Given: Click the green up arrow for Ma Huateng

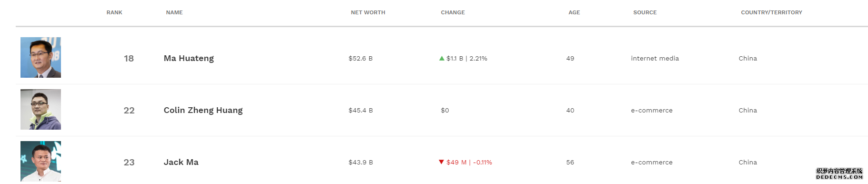Looking at the screenshot, I should [442, 58].
